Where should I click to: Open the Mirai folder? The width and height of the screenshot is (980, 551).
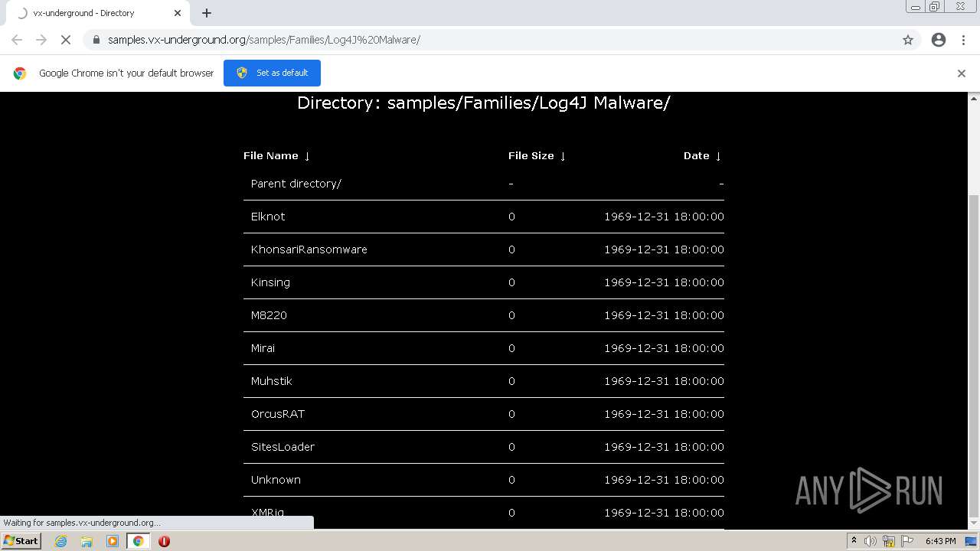tap(263, 348)
